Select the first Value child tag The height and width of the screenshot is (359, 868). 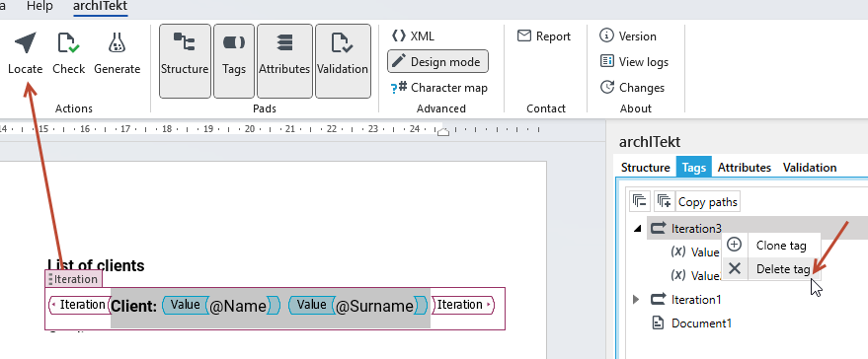694,251
